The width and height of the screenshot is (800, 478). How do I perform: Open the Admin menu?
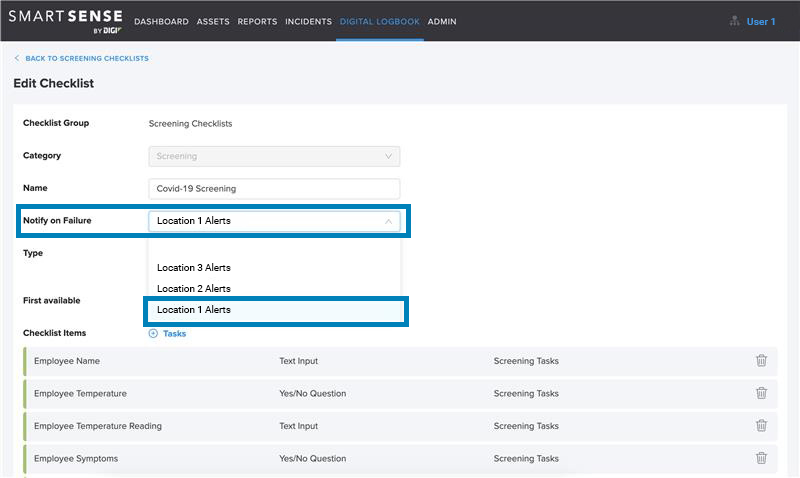tap(442, 21)
